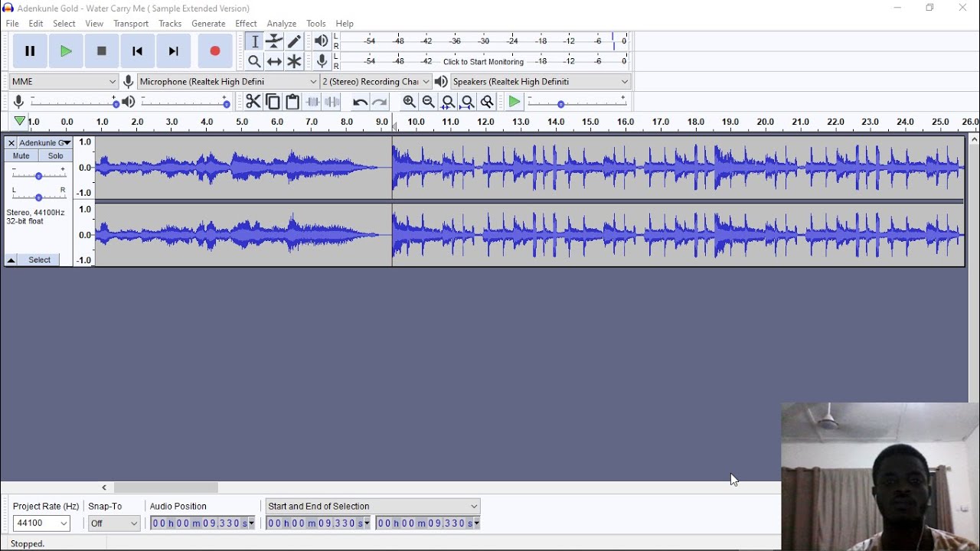
Task: Fit project to width icon
Action: point(468,102)
